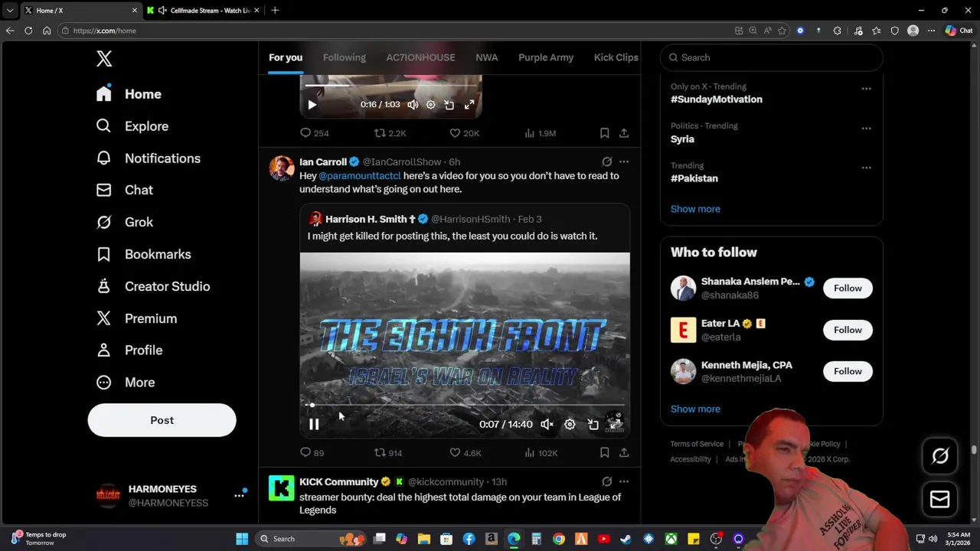Share the post with 1.9M views
980x551 pixels.
(624, 133)
